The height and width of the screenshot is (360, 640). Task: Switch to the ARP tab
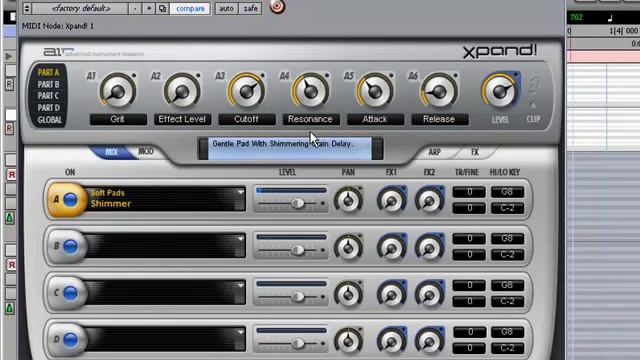pyautogui.click(x=434, y=152)
